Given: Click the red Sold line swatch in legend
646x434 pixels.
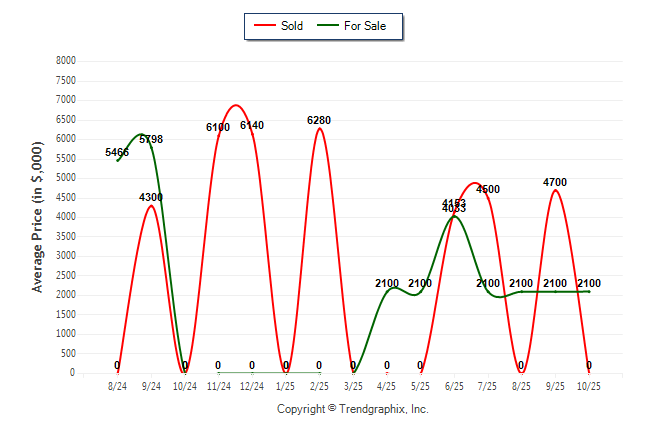Looking at the screenshot, I should pyautogui.click(x=264, y=26).
